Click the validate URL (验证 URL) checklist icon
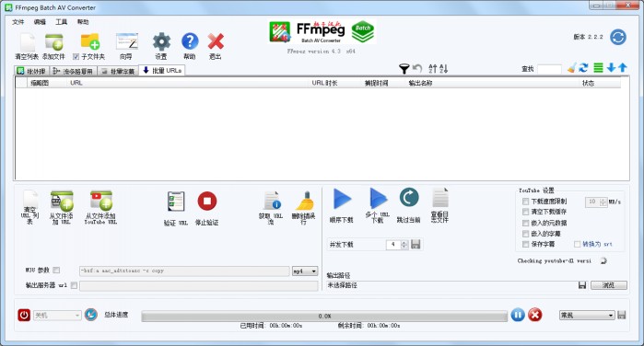This screenshot has width=644, height=346. click(176, 202)
